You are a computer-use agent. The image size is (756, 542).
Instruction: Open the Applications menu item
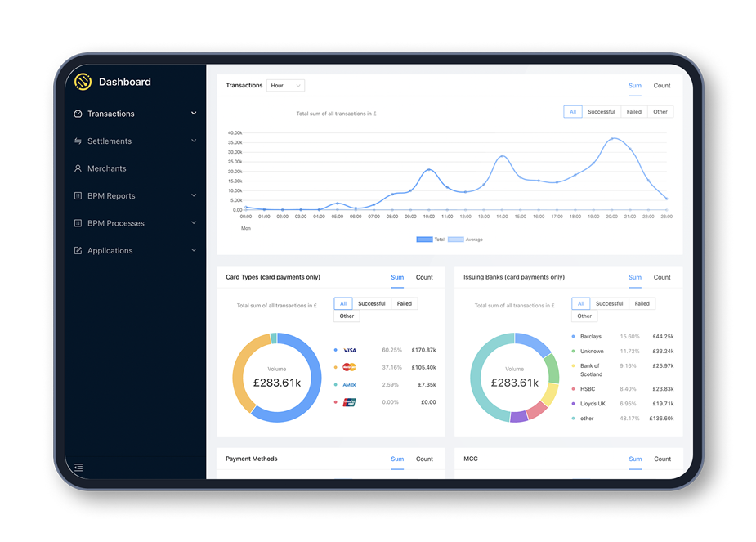pos(110,251)
